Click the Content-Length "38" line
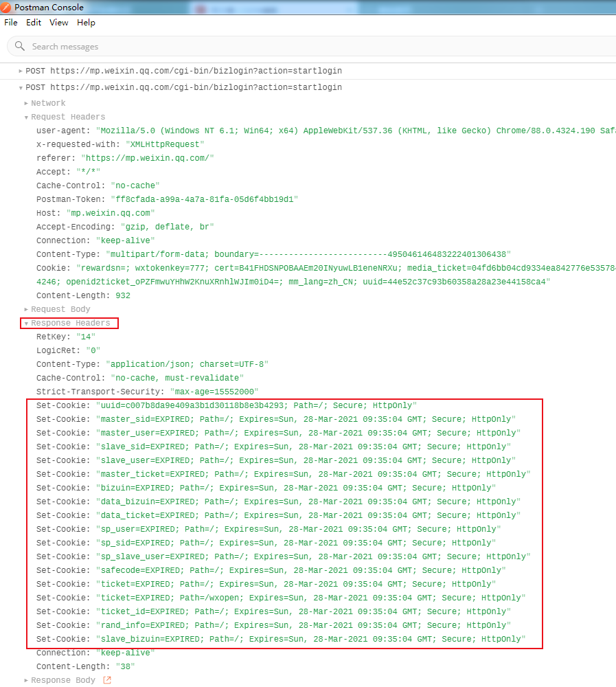The width and height of the screenshot is (616, 687). coord(86,666)
